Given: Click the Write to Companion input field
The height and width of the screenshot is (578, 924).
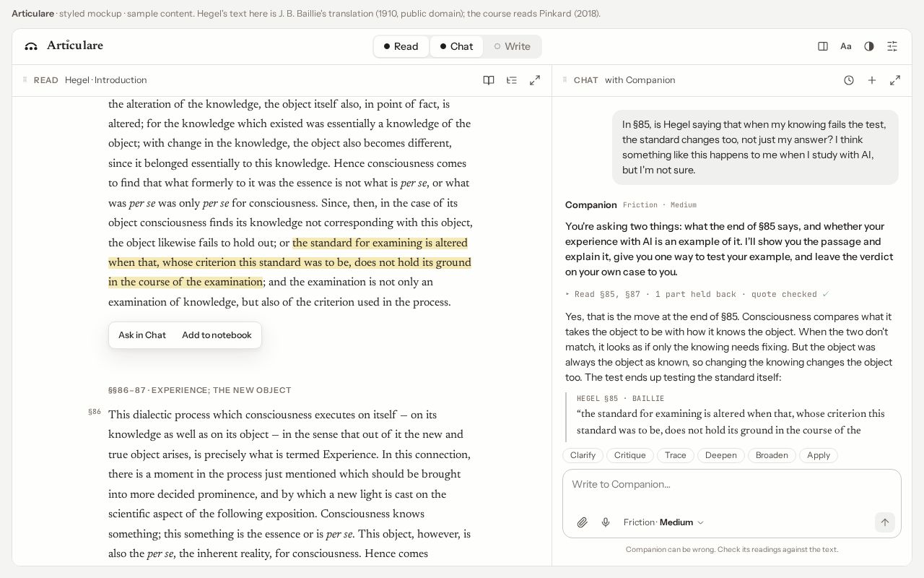Looking at the screenshot, I should 732,485.
